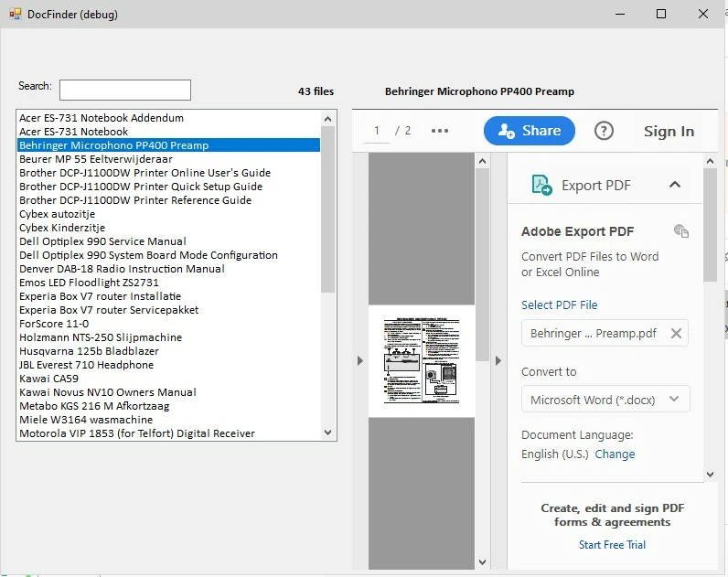Select JBL Everest 710 Headphone

pyautogui.click(x=168, y=364)
